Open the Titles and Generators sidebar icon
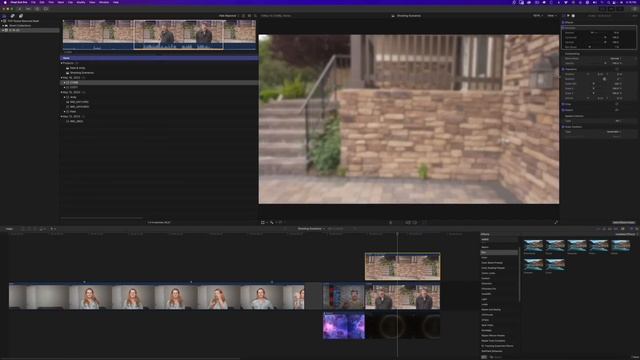The width and height of the screenshot is (640, 360). click(x=21, y=16)
